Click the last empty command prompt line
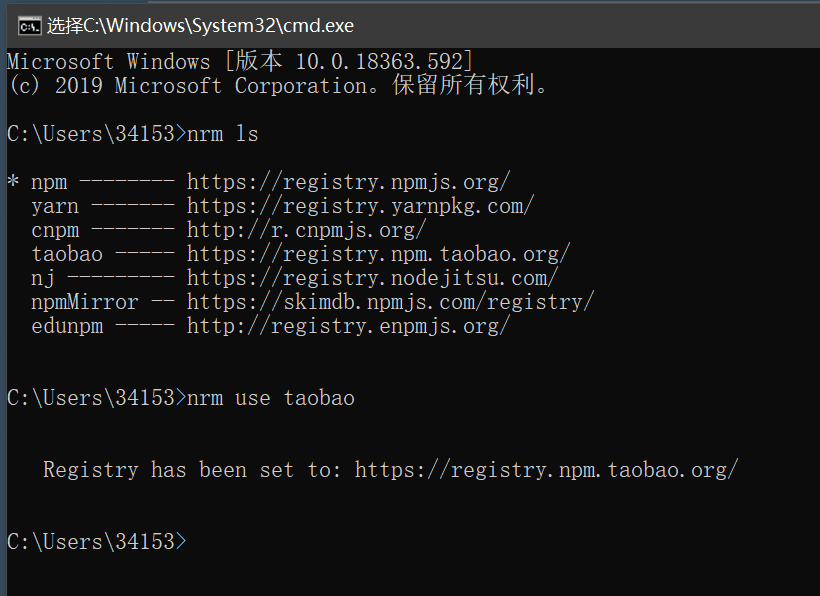The image size is (820, 596). [97, 542]
